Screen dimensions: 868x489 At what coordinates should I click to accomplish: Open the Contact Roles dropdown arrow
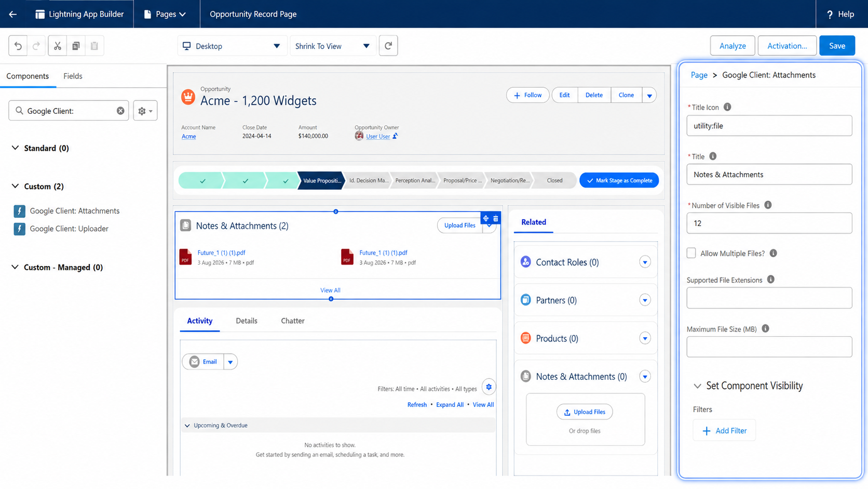point(645,262)
